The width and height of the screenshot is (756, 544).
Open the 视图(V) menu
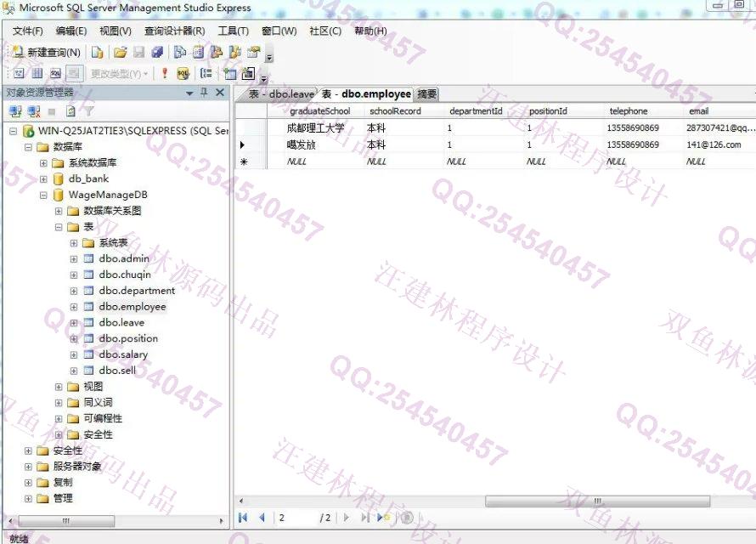[116, 31]
